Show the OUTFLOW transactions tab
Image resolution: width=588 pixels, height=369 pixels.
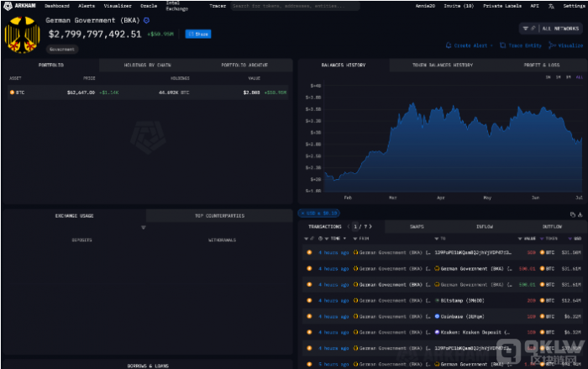(x=552, y=227)
